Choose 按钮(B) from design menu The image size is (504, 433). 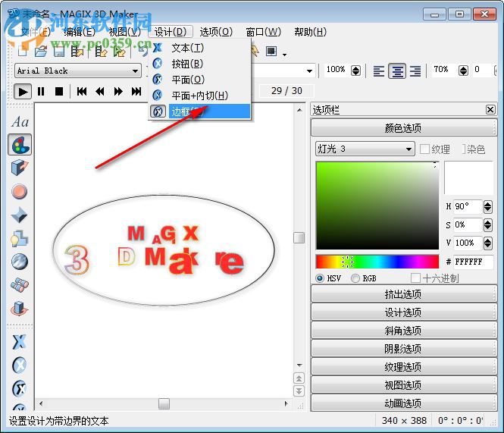click(x=199, y=64)
